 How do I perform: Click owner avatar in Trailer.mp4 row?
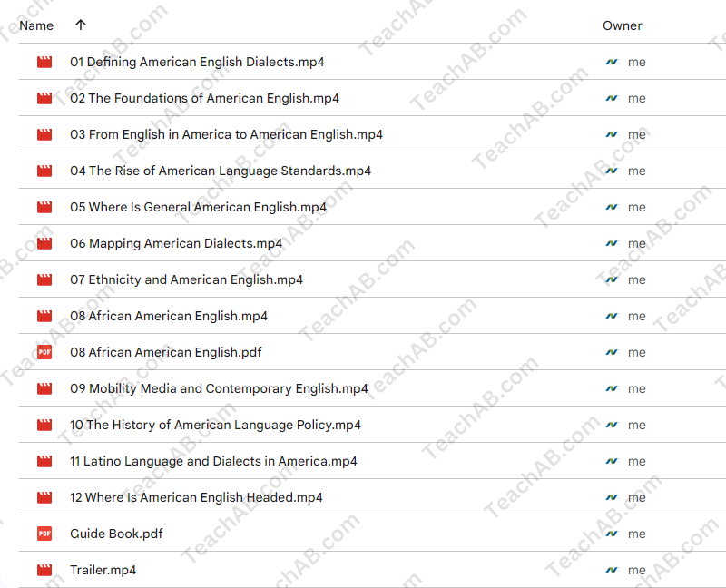pos(612,570)
